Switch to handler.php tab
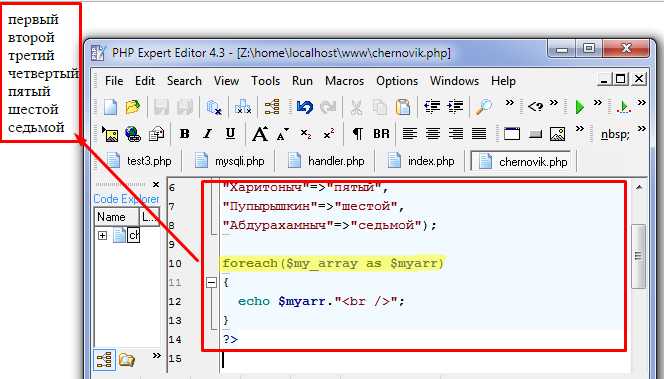 point(326,161)
